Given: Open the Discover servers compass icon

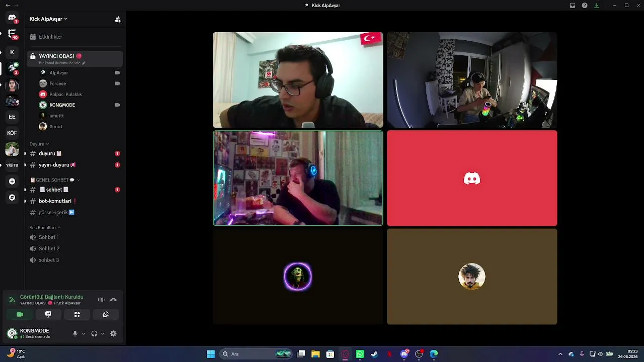Looking at the screenshot, I should 12,198.
